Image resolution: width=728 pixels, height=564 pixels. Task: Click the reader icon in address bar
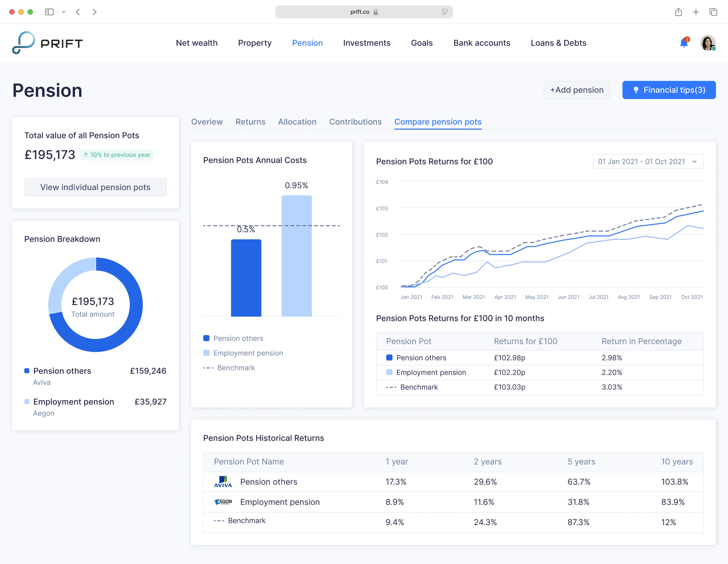[x=444, y=12]
